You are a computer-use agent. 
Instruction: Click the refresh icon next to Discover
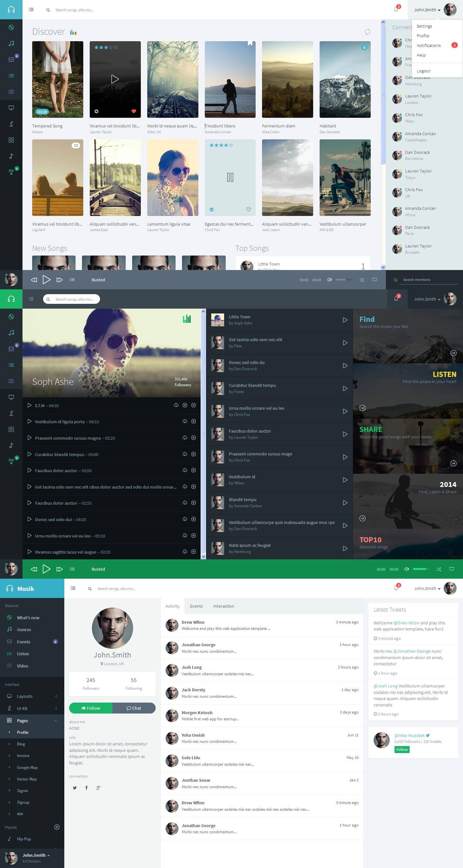368,32
